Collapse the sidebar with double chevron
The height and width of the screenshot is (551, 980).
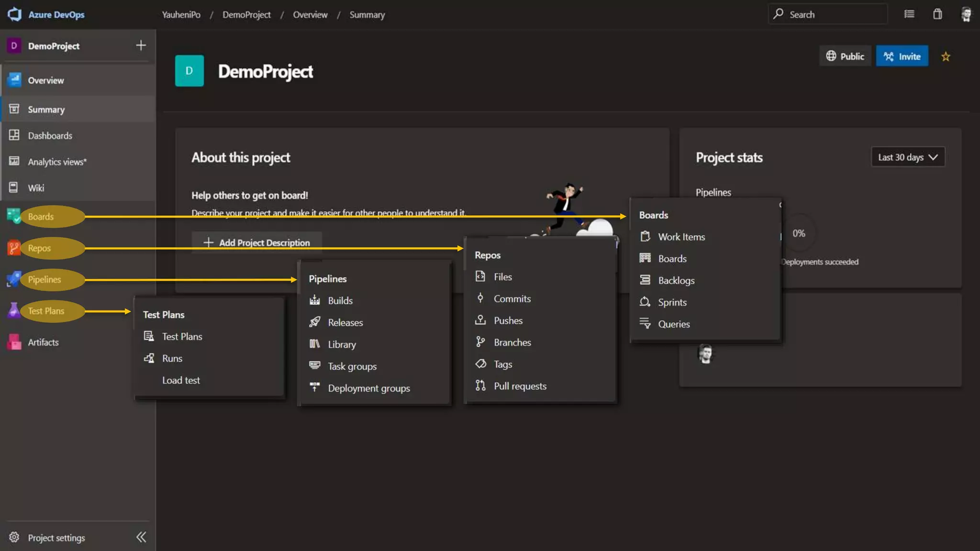pos(141,537)
